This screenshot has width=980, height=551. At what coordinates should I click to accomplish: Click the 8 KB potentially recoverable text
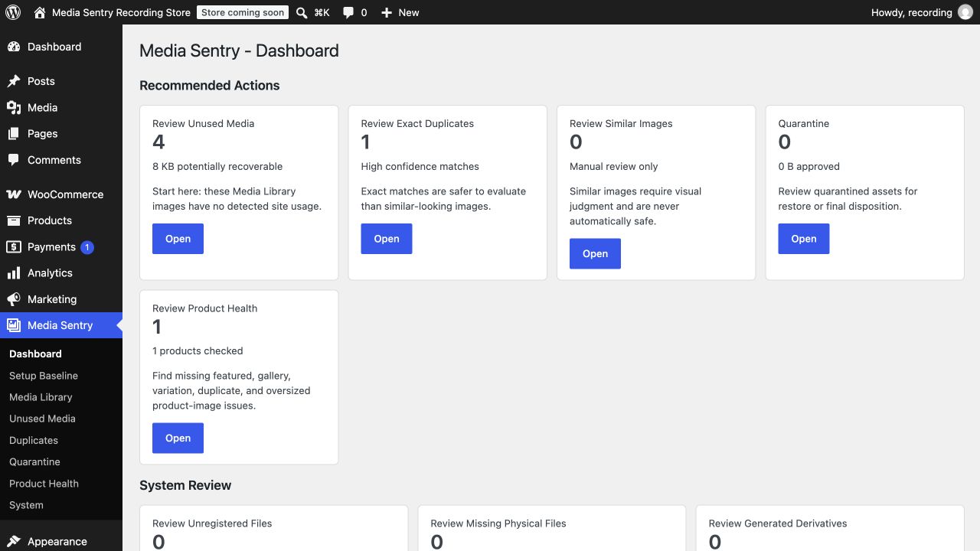coord(217,166)
